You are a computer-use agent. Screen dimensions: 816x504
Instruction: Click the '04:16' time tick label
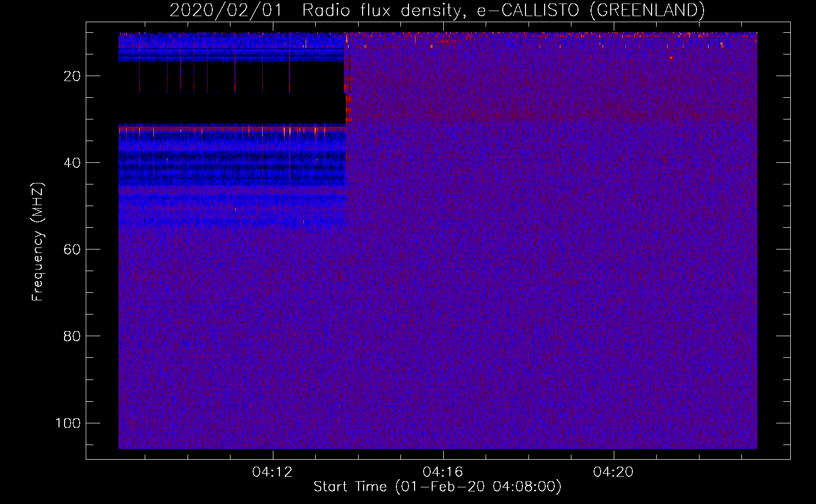click(x=443, y=472)
